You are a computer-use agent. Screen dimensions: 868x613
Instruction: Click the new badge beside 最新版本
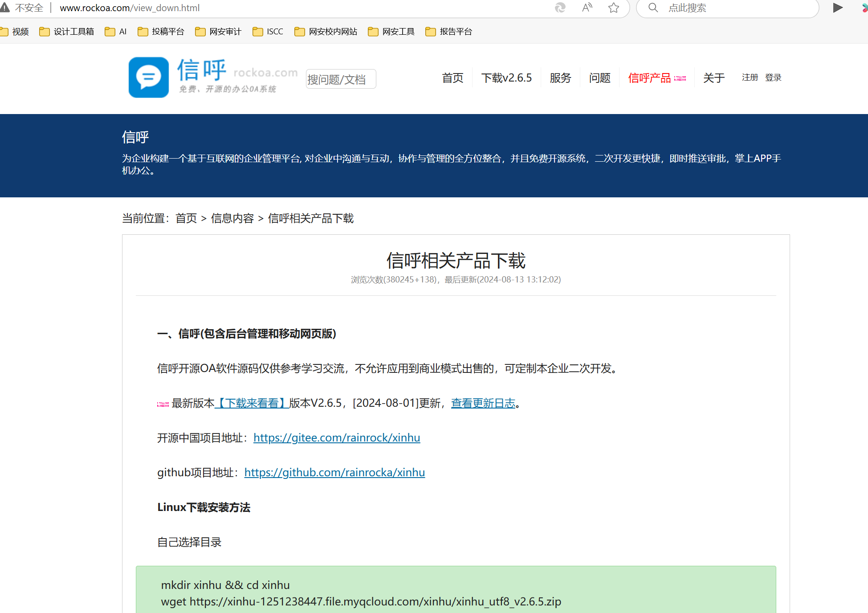[x=163, y=404]
